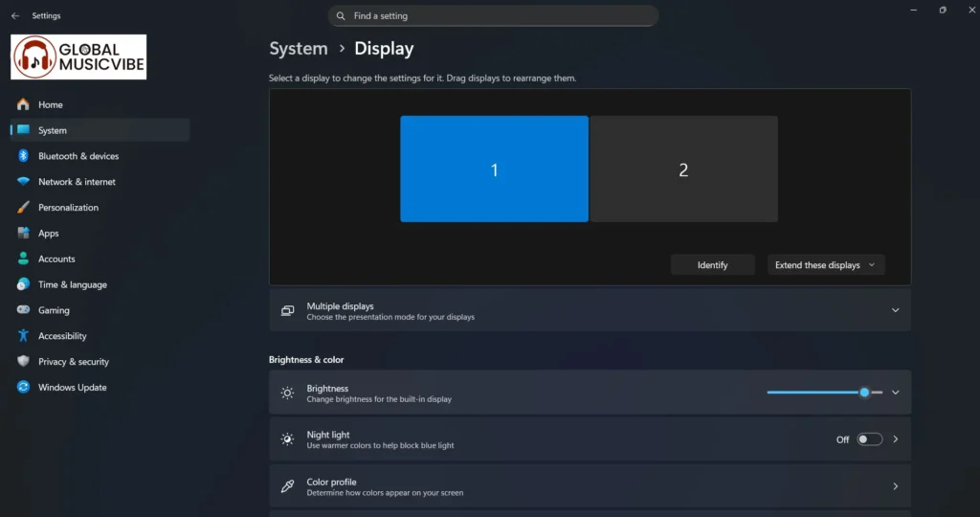
Task: Click the search magnifier icon
Action: (x=341, y=15)
